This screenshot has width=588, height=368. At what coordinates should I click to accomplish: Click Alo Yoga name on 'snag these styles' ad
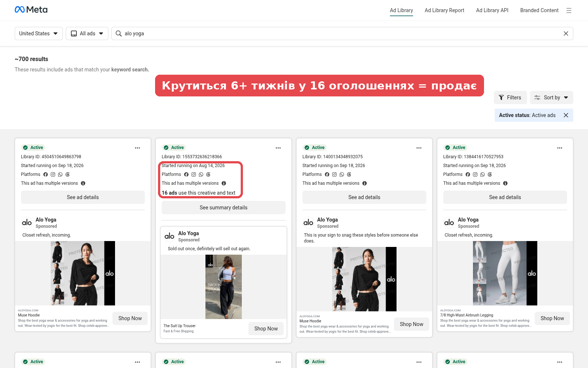coord(327,220)
